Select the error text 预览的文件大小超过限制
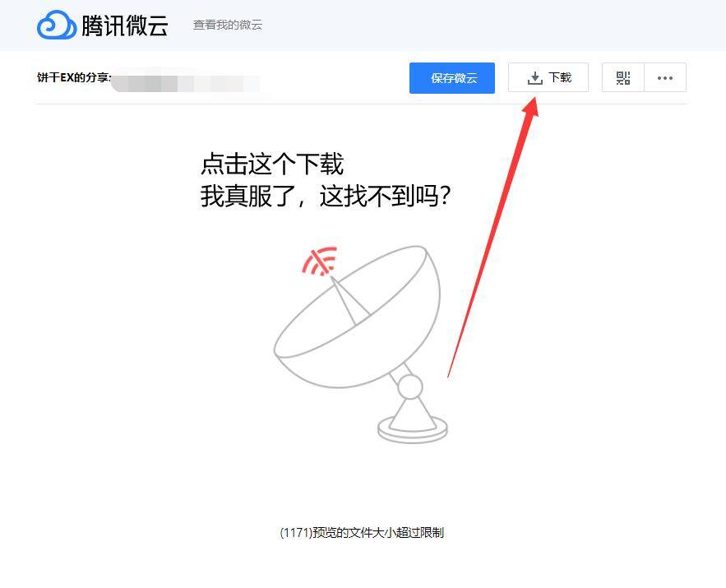 [x=378, y=532]
